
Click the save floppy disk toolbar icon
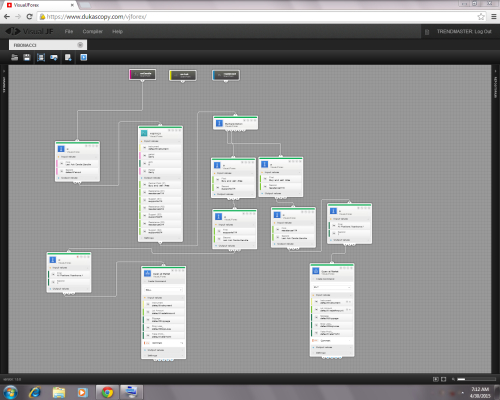click(27, 57)
